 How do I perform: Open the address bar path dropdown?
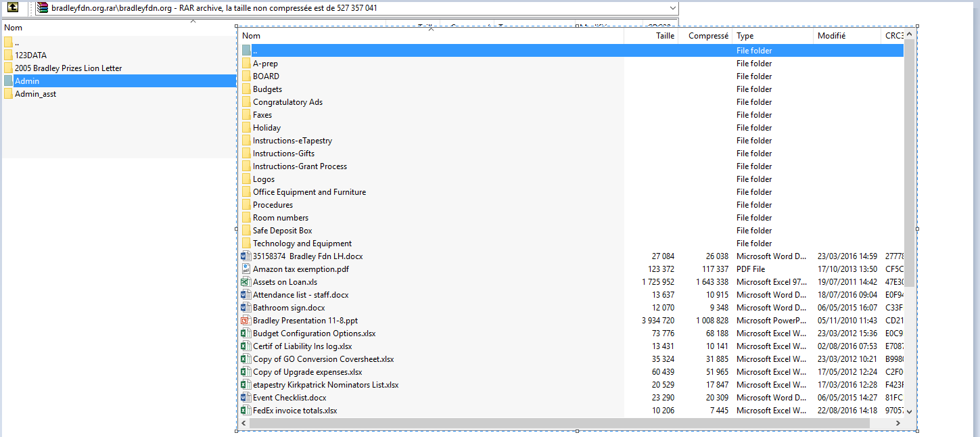click(672, 8)
